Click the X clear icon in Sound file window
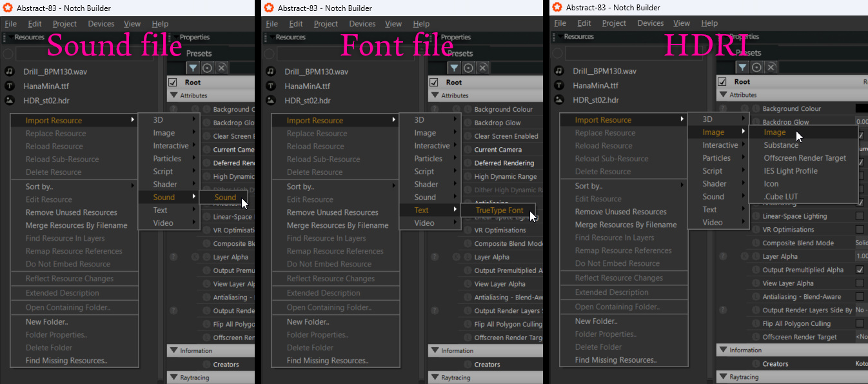 click(x=221, y=67)
